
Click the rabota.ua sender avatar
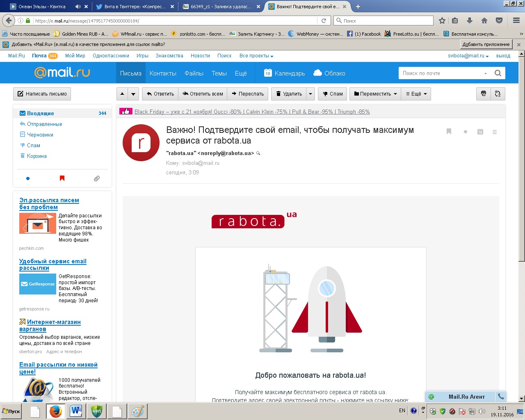(x=141, y=143)
